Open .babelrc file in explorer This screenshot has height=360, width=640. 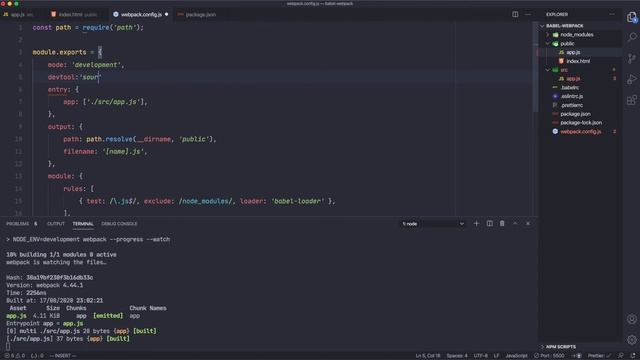click(x=580, y=87)
